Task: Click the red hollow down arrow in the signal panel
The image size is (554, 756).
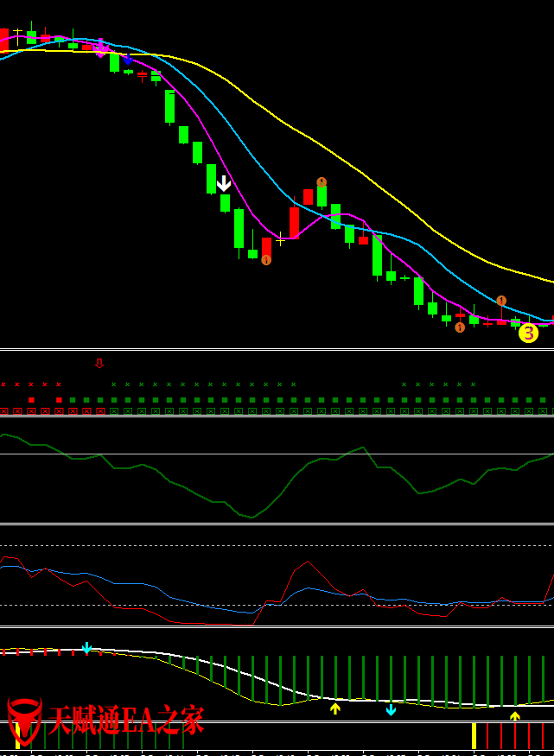Action: 99,363
